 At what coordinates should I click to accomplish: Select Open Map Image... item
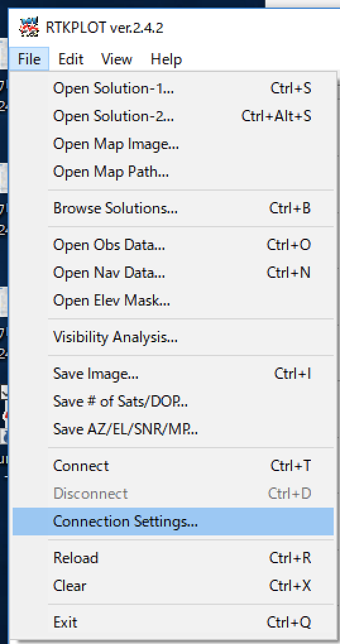(x=173, y=144)
